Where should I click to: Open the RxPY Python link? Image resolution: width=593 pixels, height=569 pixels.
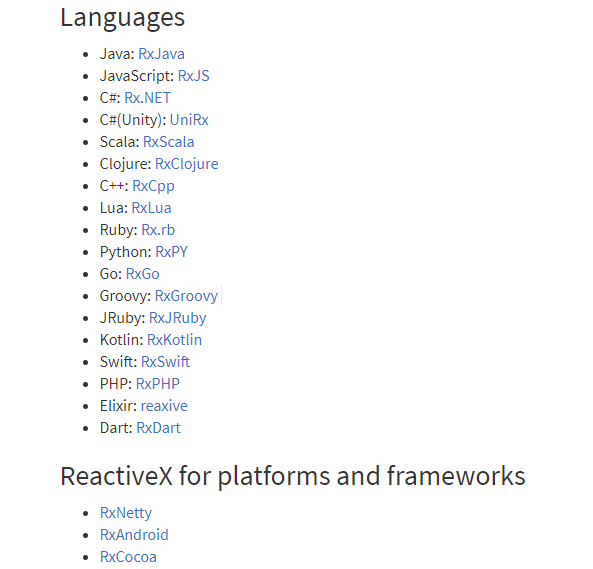tap(172, 252)
